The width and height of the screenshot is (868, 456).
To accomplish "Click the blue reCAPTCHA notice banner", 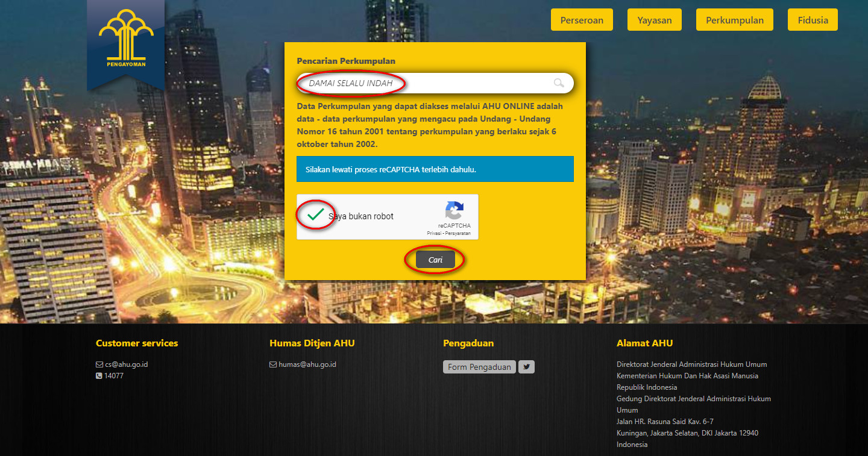I will pos(435,169).
